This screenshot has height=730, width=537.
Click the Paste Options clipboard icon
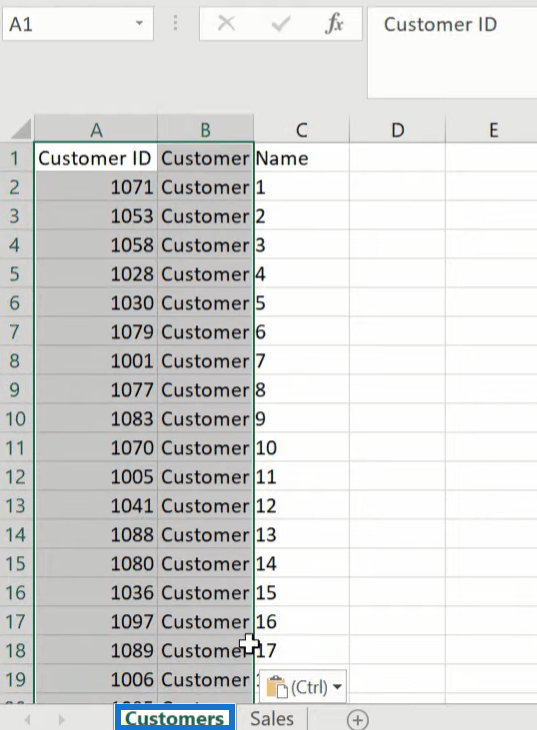tap(278, 687)
